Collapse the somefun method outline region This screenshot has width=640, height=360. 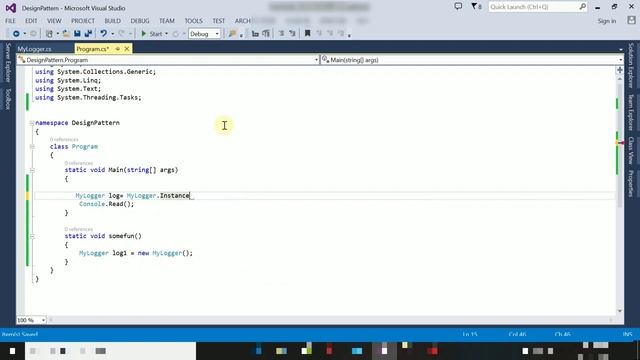coord(32,236)
